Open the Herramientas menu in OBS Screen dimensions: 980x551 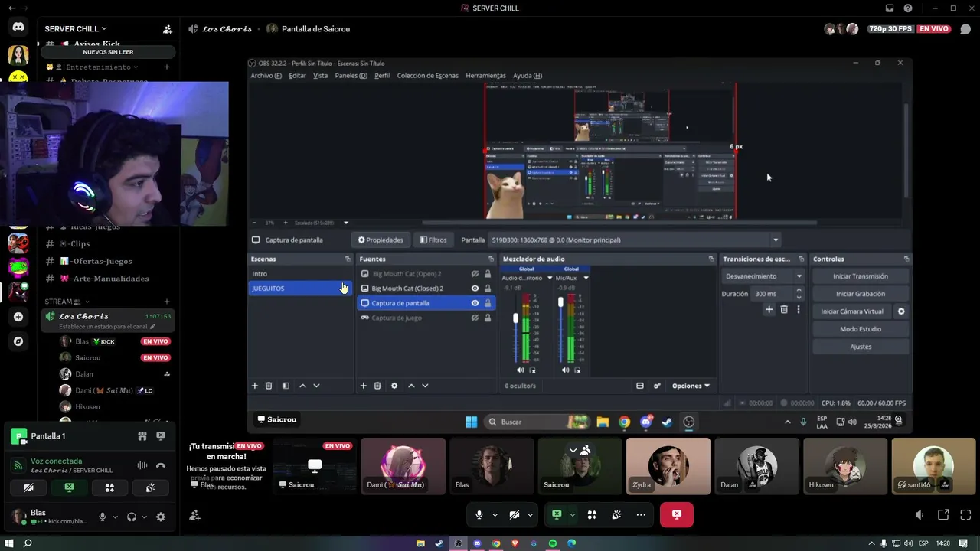(x=485, y=76)
